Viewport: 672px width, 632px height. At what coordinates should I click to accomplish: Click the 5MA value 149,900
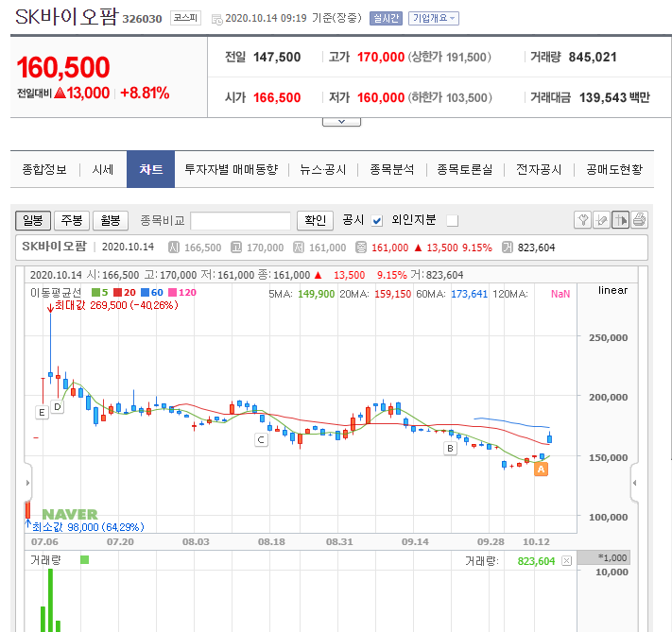click(317, 295)
